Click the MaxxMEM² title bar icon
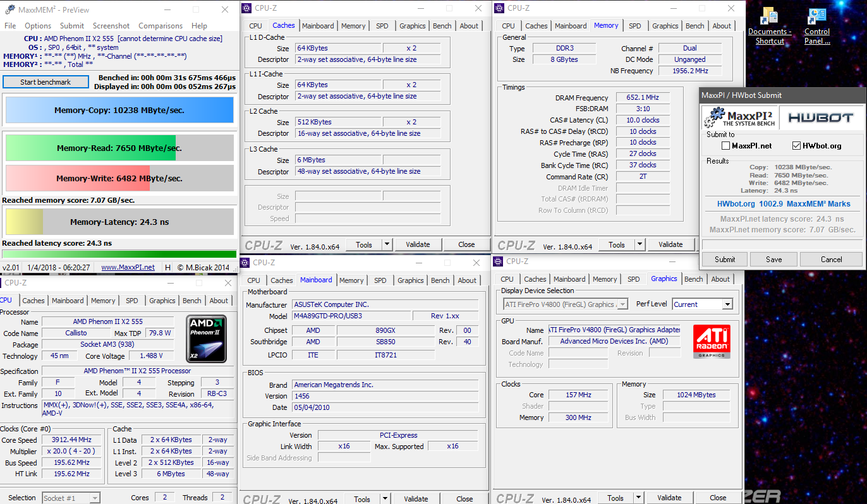Viewport: 867px width, 504px height. tap(11, 9)
